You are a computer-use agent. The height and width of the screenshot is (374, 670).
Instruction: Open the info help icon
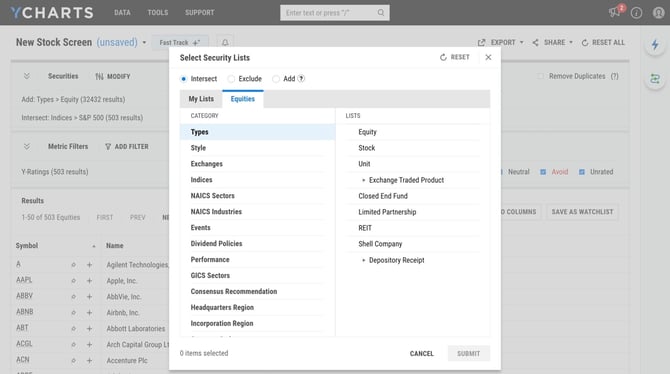pyautogui.click(x=636, y=13)
